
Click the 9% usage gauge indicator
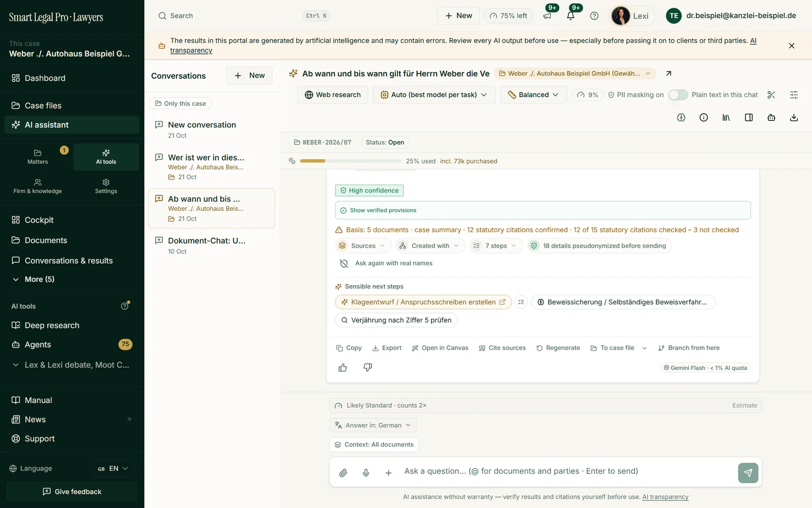pos(588,95)
